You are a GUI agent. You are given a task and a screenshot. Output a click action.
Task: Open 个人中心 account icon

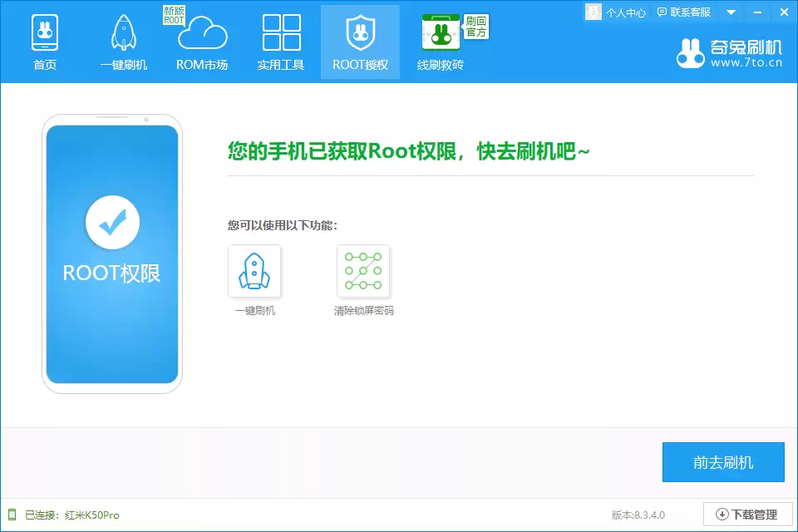tap(593, 12)
